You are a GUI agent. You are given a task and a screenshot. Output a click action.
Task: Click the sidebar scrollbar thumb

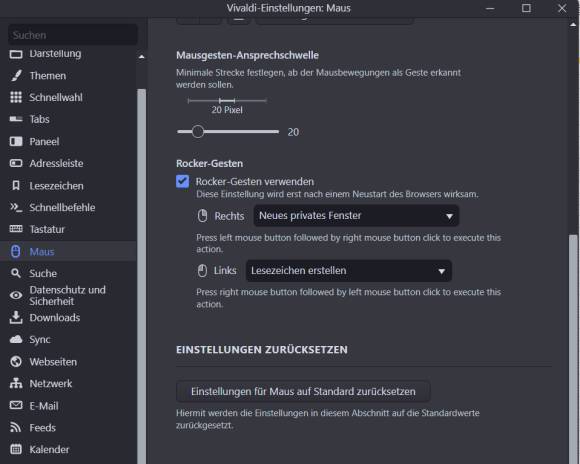pyautogui.click(x=142, y=276)
